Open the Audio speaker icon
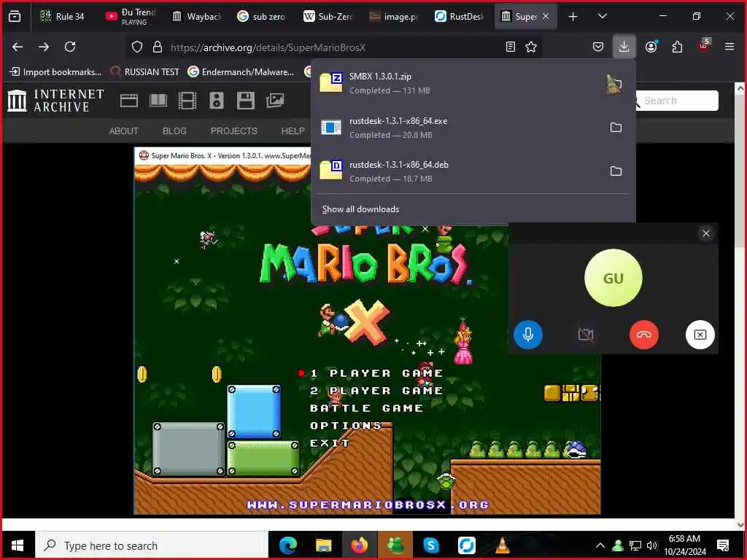747x560 pixels. (216, 101)
